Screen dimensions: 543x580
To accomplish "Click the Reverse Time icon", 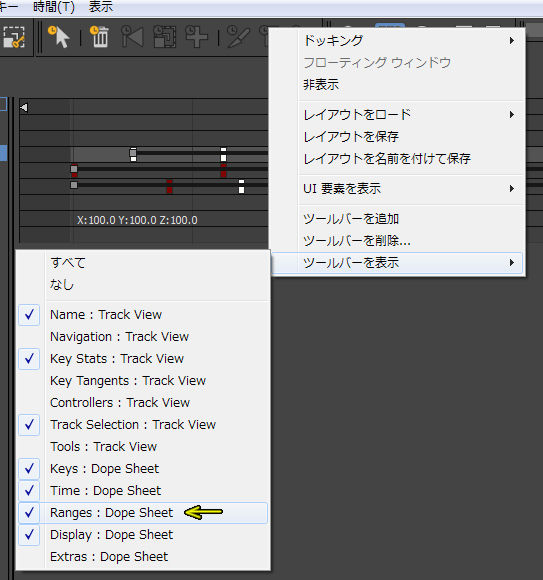I will [x=132, y=36].
